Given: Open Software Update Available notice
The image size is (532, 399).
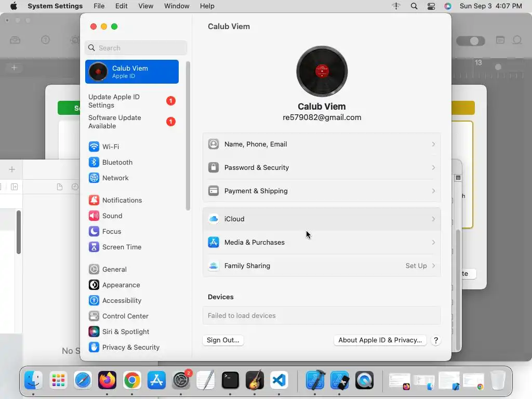Looking at the screenshot, I should coord(131,122).
